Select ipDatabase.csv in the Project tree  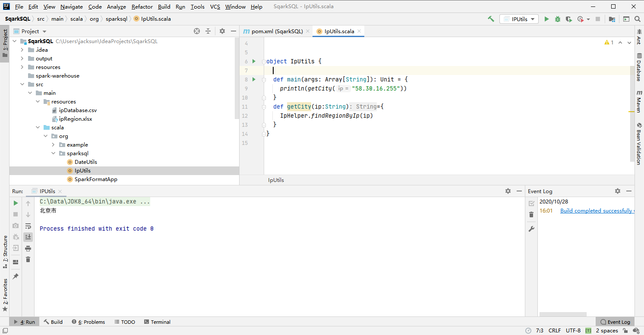pos(78,110)
